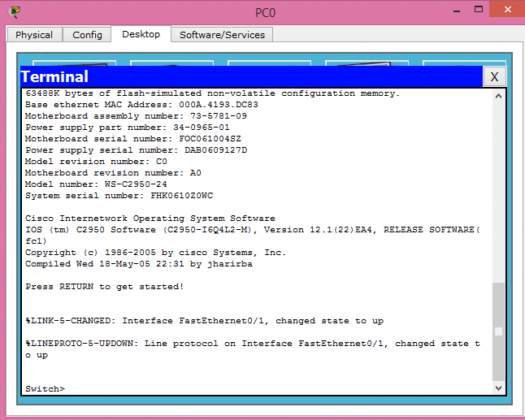The height and width of the screenshot is (420, 525).
Task: Click the '%LINK-5-CHANGED' message line
Action: pyautogui.click(x=205, y=321)
